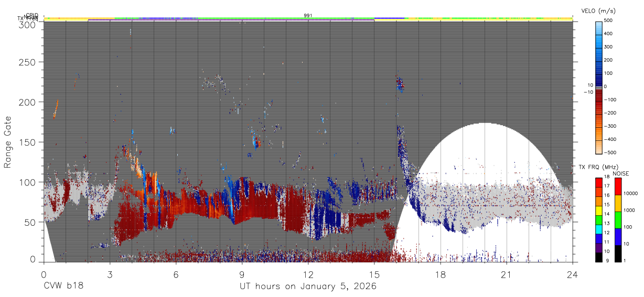Click the '15' UT hour tick label on the time axis
Image resolution: width=644 pixels, height=297 pixels.
374,274
